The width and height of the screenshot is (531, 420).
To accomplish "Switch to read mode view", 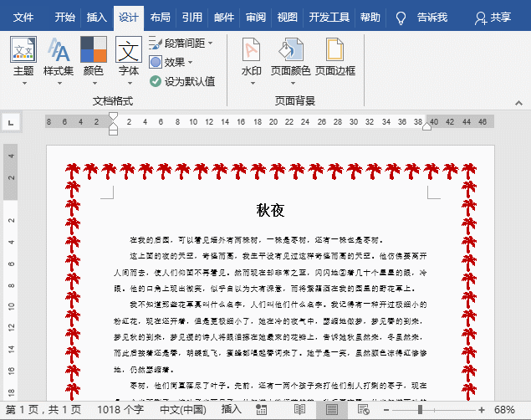I will click(x=299, y=410).
